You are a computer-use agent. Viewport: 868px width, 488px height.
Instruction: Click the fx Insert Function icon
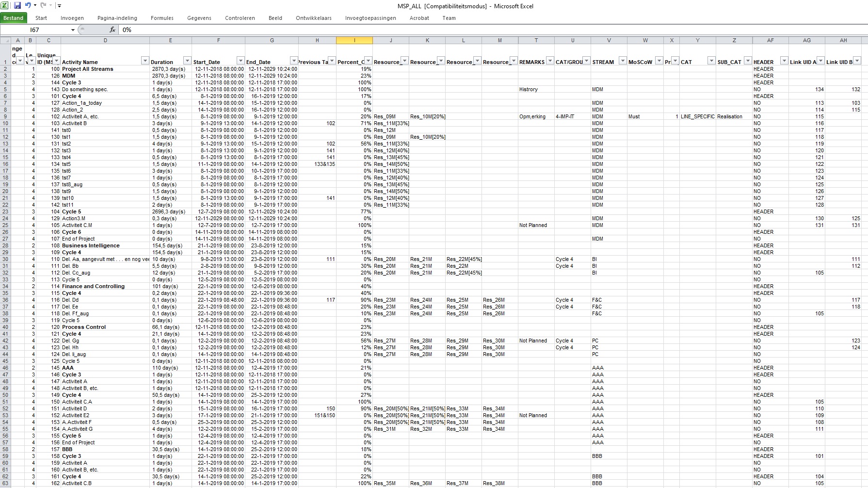(113, 30)
